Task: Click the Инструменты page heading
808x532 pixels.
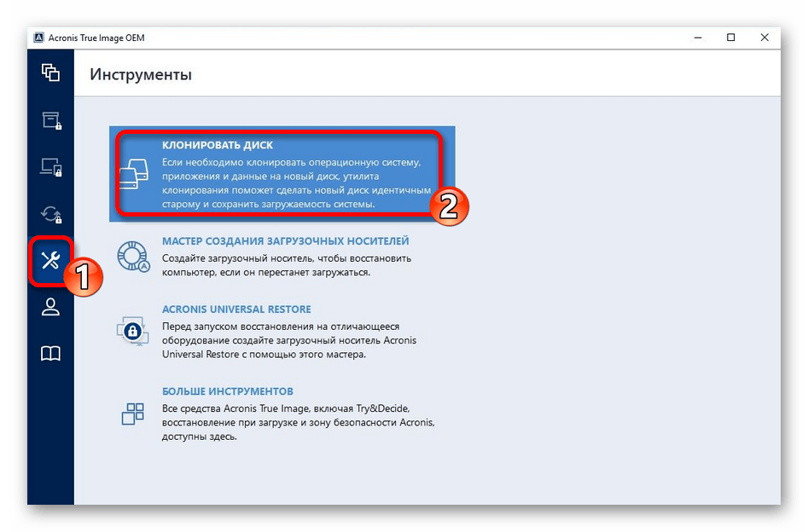Action: pos(141,75)
